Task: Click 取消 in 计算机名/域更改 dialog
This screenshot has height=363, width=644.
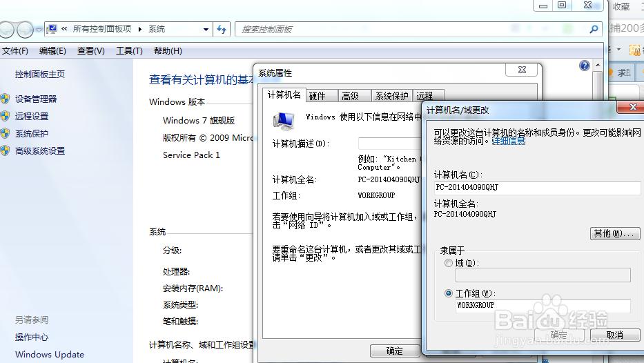Action: pyautogui.click(x=615, y=335)
